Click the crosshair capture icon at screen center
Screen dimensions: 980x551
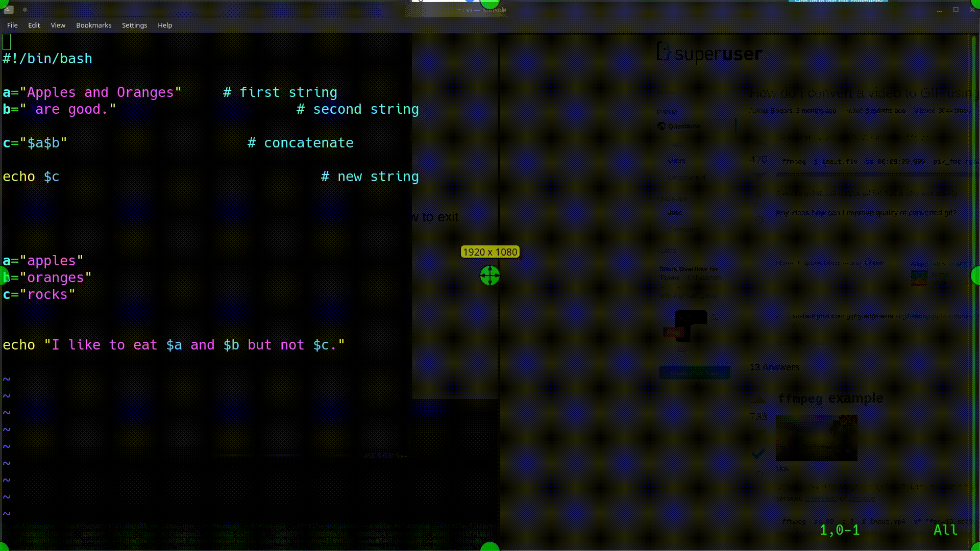point(489,275)
